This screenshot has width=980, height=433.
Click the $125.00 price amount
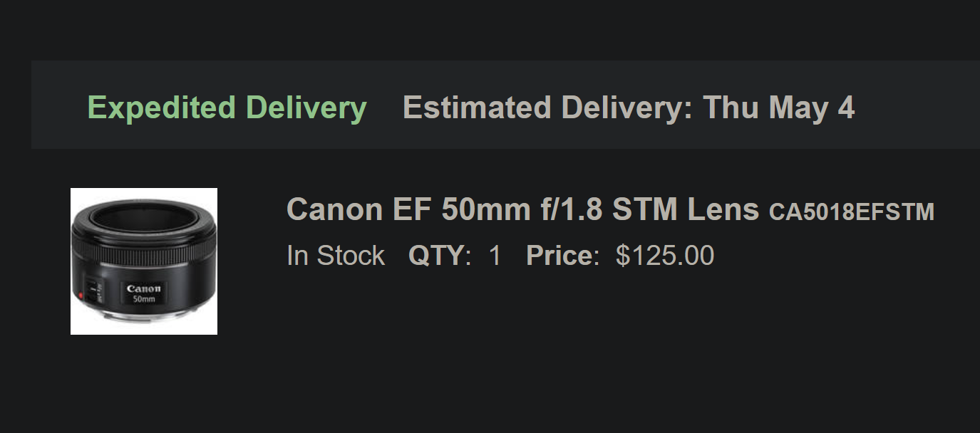(664, 256)
